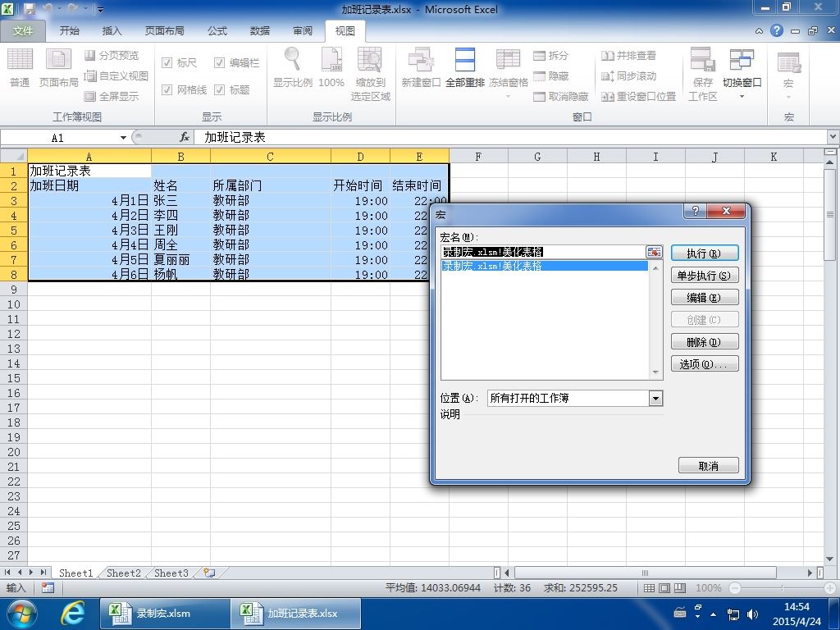Zoom to selection (缩放到选定区域)

tap(370, 74)
